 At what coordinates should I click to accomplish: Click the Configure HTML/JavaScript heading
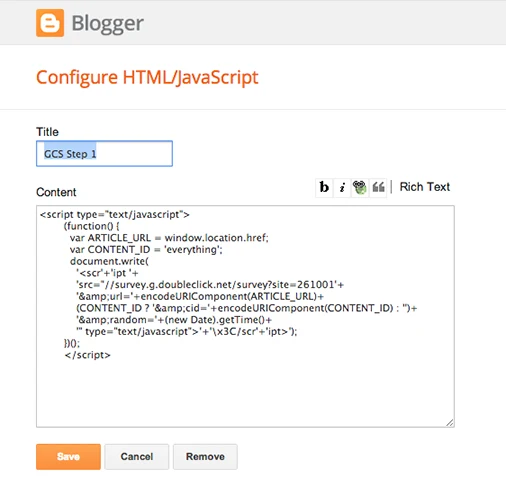pyautogui.click(x=147, y=77)
